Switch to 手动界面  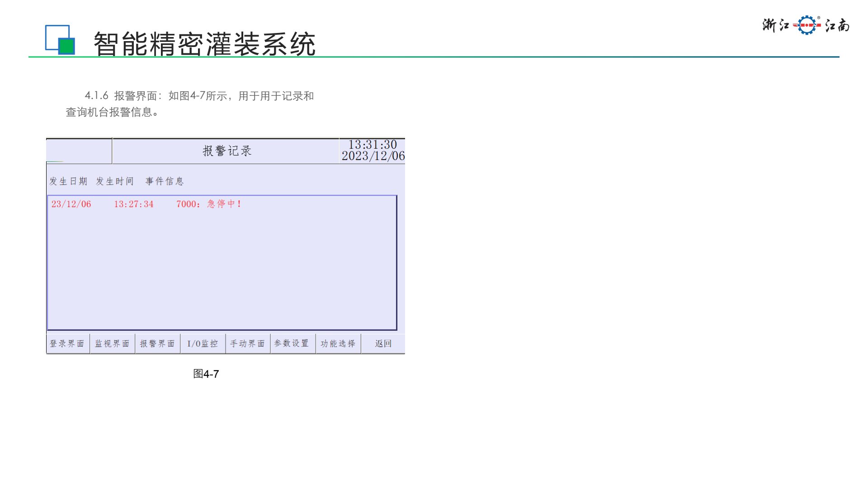click(x=247, y=344)
